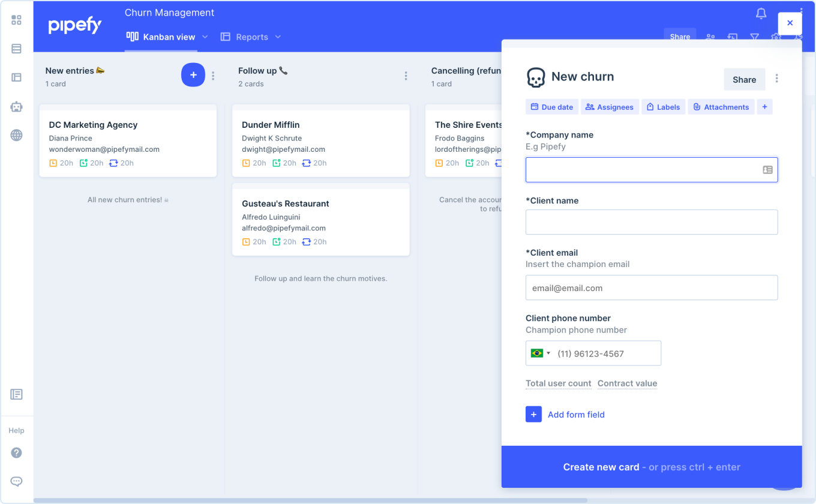Click the members icon near Share
816x504 pixels.
tap(710, 37)
